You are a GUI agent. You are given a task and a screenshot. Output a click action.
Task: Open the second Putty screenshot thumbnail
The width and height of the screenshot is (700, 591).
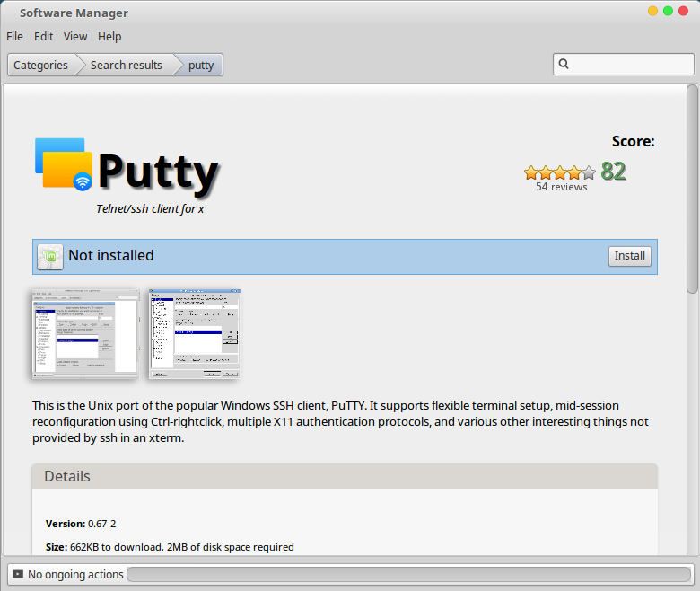pyautogui.click(x=195, y=334)
